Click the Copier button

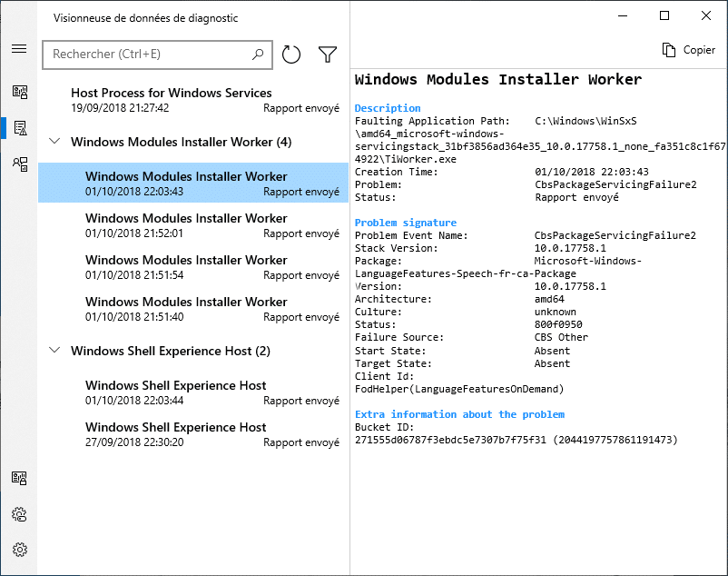[x=689, y=50]
